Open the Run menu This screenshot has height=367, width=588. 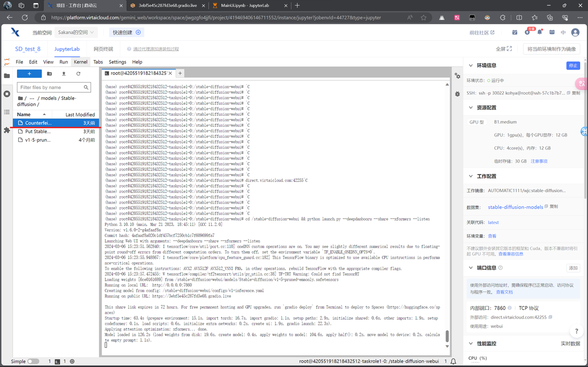coord(63,62)
